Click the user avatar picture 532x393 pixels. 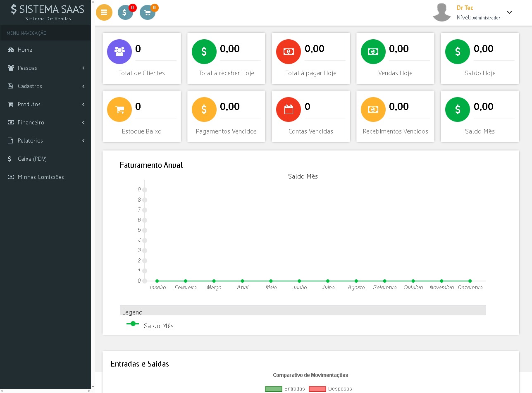[x=442, y=12]
